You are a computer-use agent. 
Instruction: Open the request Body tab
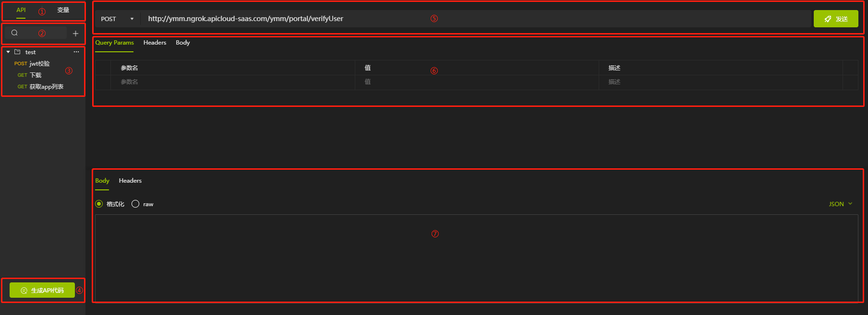tap(182, 43)
